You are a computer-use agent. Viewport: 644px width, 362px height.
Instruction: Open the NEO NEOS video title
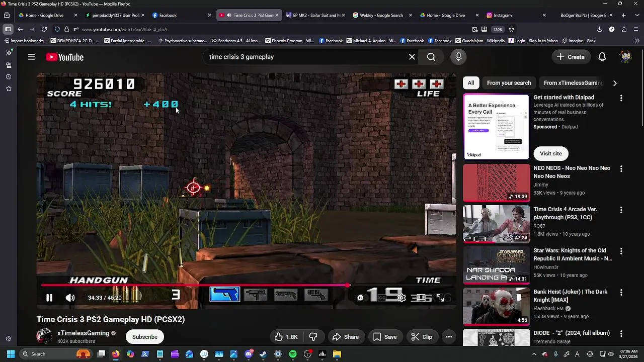pyautogui.click(x=572, y=172)
